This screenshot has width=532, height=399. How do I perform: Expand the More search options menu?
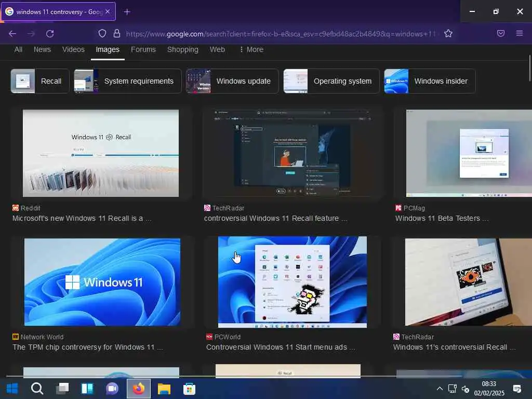(251, 49)
